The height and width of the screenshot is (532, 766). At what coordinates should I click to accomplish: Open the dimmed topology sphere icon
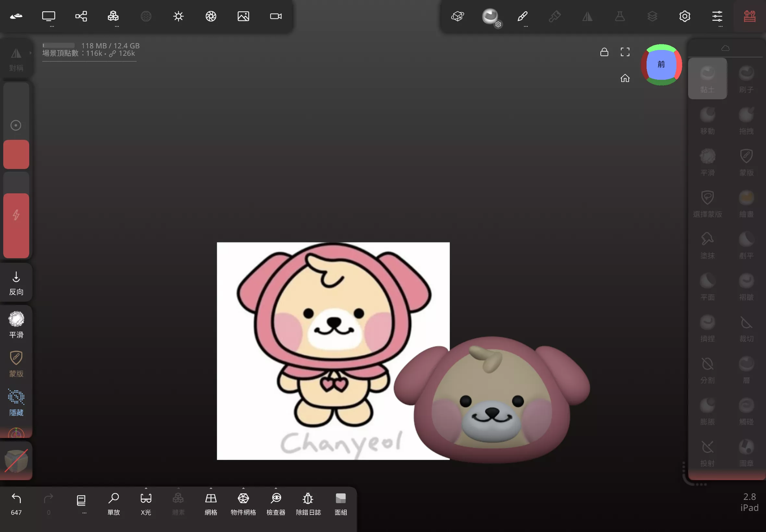pos(146,16)
